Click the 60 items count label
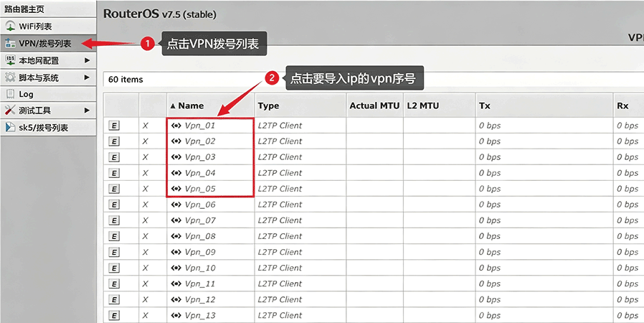This screenshot has height=323, width=644. pyautogui.click(x=126, y=79)
